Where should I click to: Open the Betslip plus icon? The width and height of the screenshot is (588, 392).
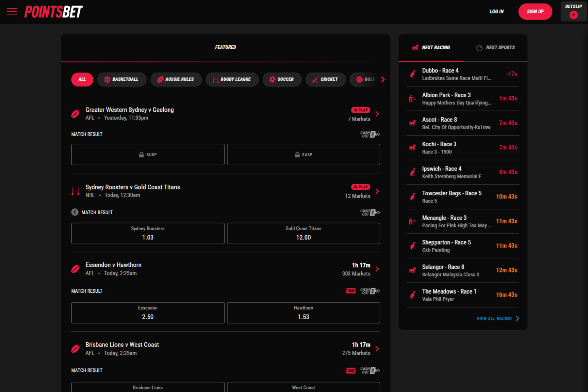click(574, 15)
